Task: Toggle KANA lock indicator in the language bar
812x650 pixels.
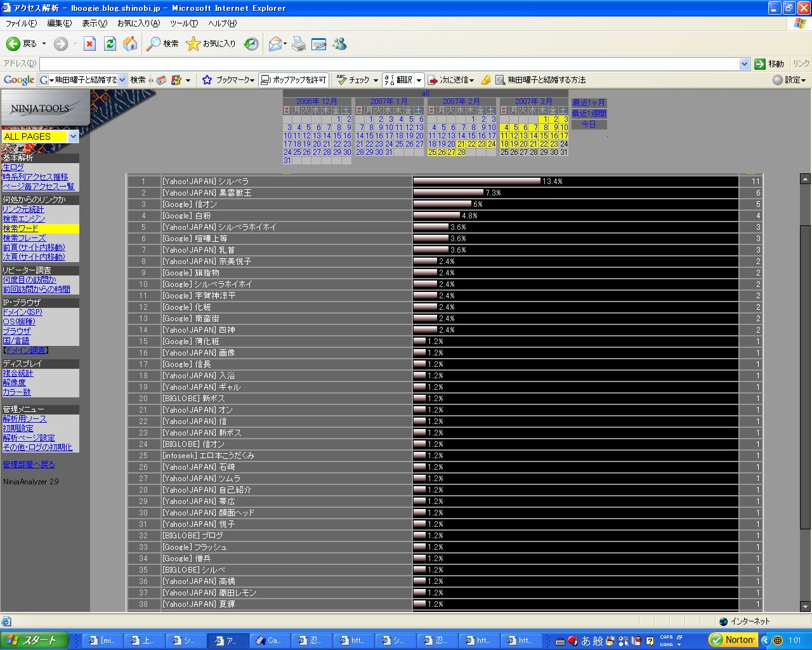Action: pos(666,644)
